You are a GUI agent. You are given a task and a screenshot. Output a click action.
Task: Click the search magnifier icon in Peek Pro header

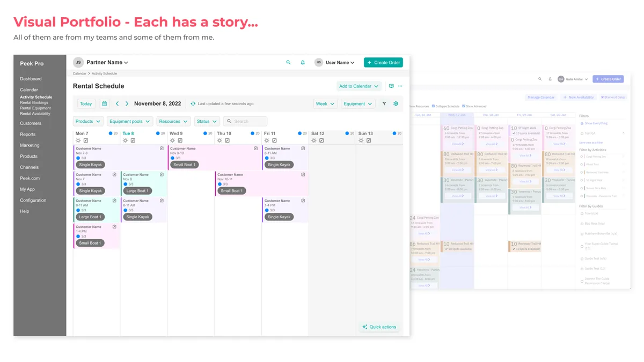coord(288,63)
